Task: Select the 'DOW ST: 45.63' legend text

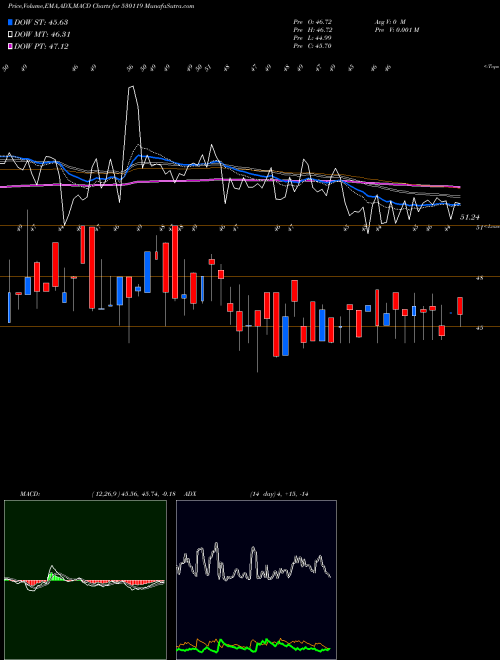Action: tap(41, 22)
